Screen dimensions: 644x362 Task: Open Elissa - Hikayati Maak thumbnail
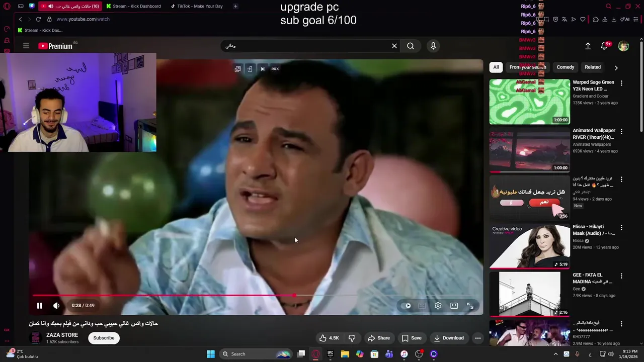pyautogui.click(x=529, y=246)
